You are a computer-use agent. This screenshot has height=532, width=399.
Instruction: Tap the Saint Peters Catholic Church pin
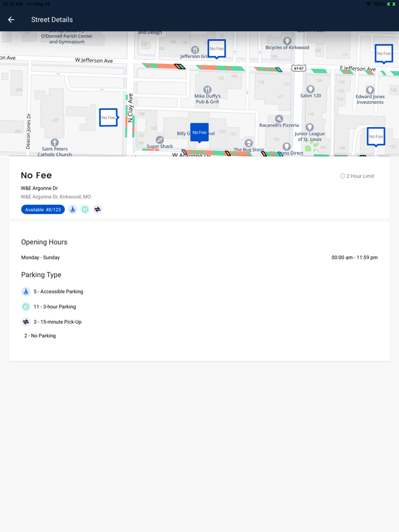click(55, 142)
